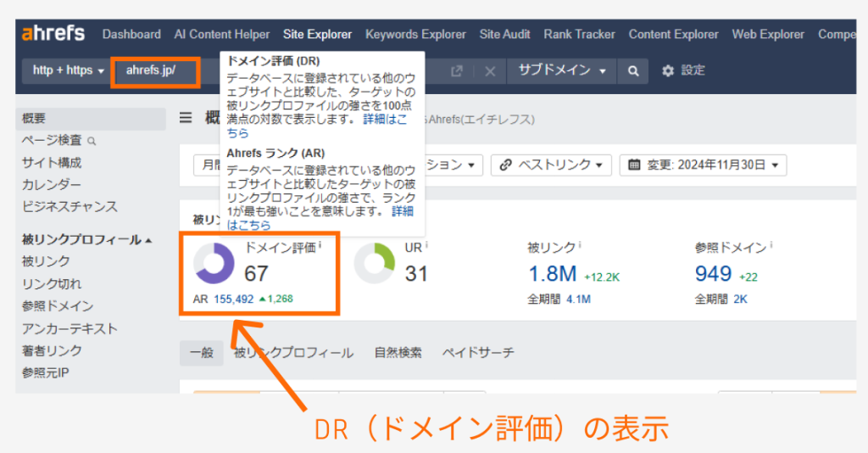
Task: Open the 被リンク count 1.8M
Action: [553, 274]
